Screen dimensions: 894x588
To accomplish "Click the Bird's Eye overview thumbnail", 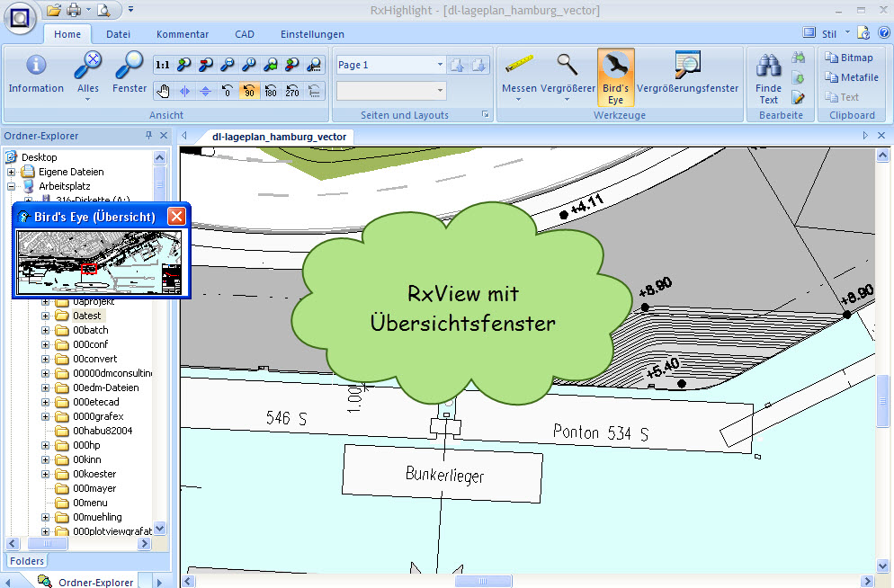I will [x=99, y=262].
